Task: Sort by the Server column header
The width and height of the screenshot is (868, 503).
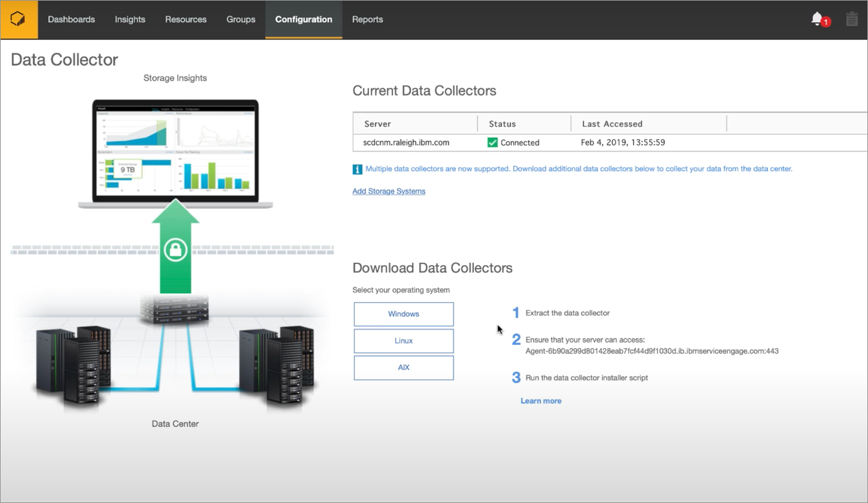Action: (x=377, y=124)
